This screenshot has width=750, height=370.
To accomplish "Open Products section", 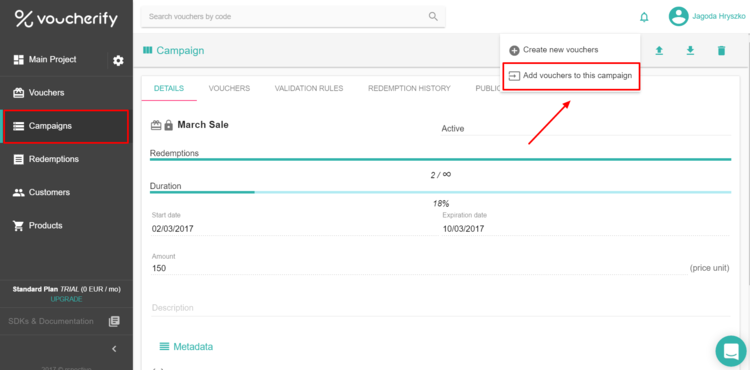I will pos(66,226).
